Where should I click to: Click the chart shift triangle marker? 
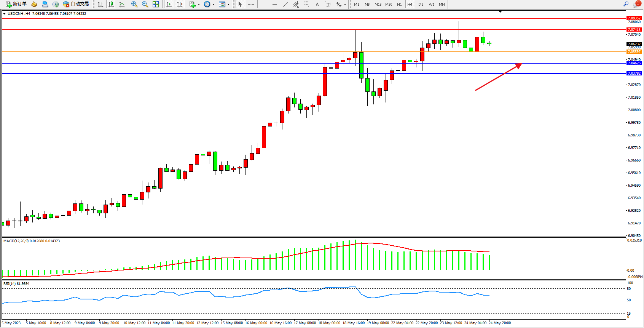point(500,12)
